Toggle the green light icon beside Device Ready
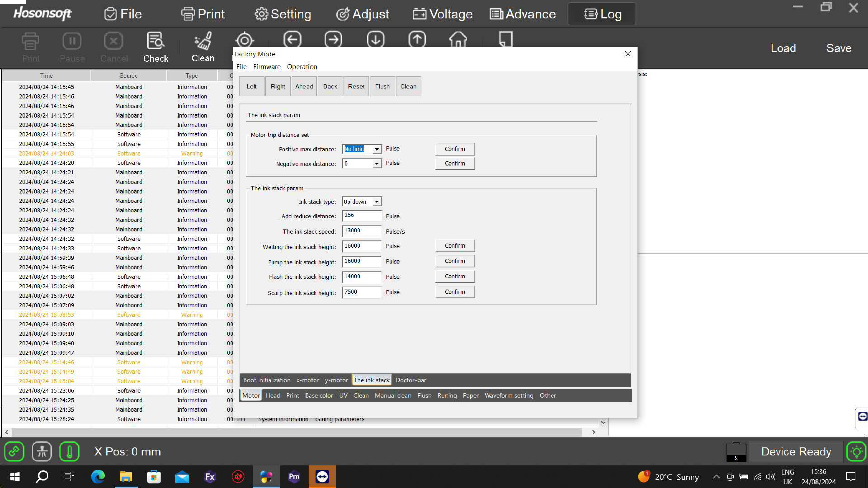Screen dimensions: 868x488 (x=856, y=451)
